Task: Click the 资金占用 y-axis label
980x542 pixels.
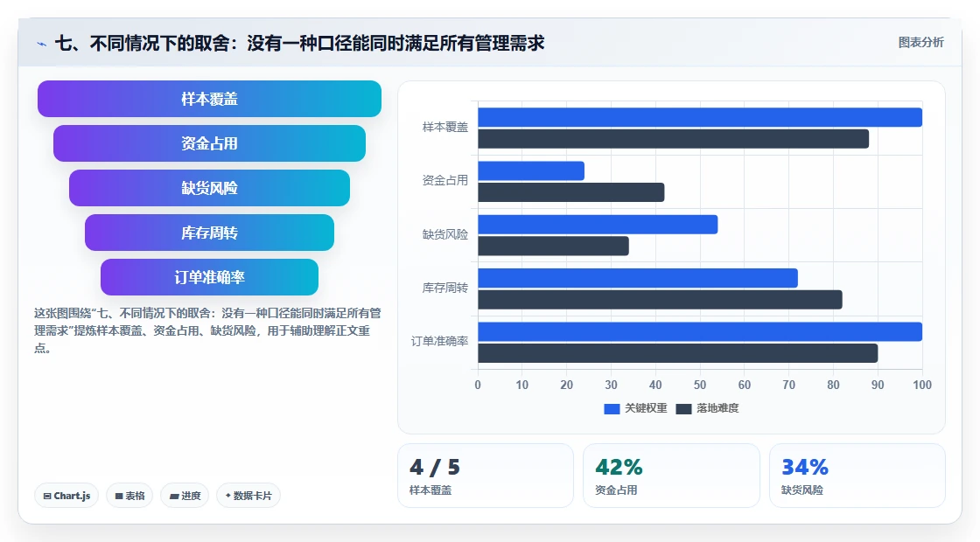Action: 445,180
